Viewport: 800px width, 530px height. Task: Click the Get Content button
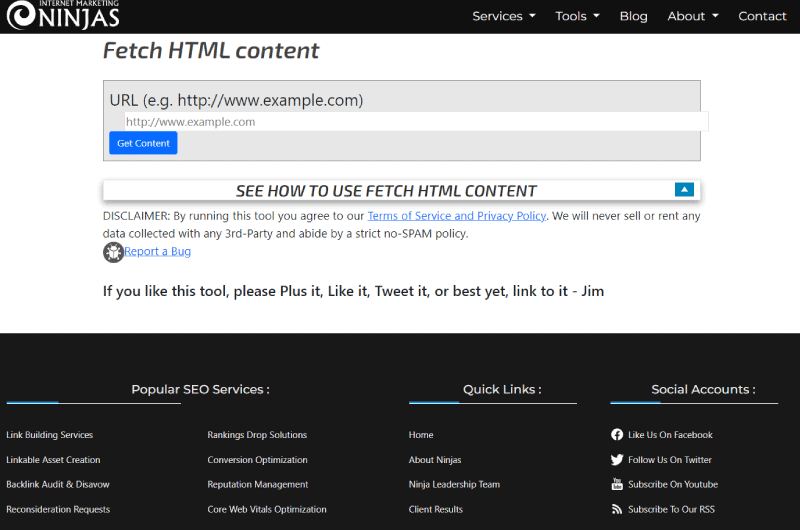tap(143, 143)
